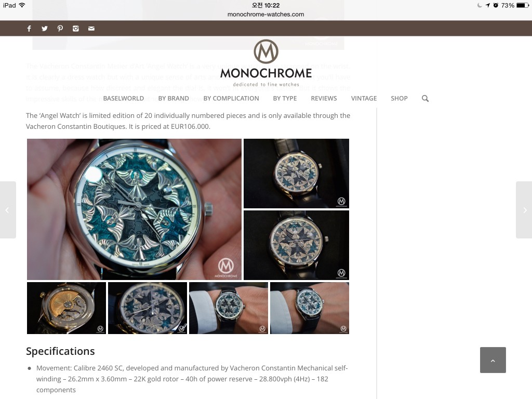
Task: Click the search magnifier icon in the menu
Action: tap(425, 98)
